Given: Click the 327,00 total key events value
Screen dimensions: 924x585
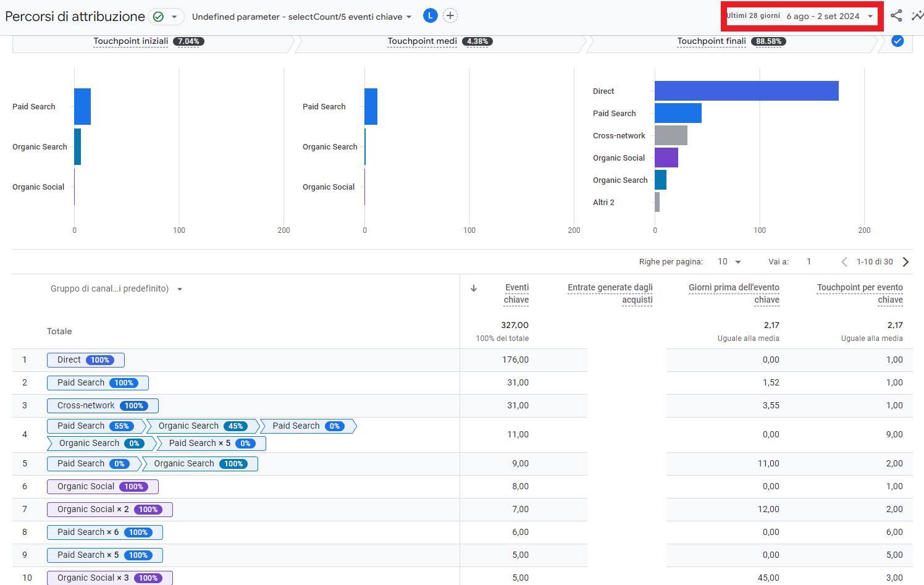Looking at the screenshot, I should (x=514, y=325).
